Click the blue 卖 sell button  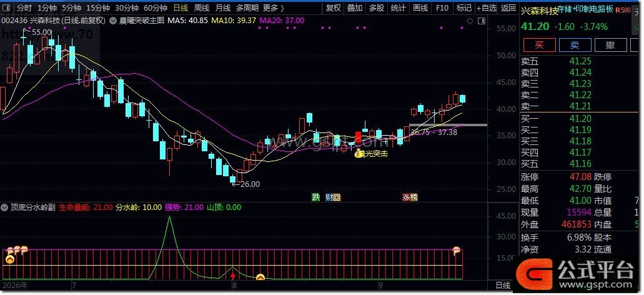pos(575,45)
